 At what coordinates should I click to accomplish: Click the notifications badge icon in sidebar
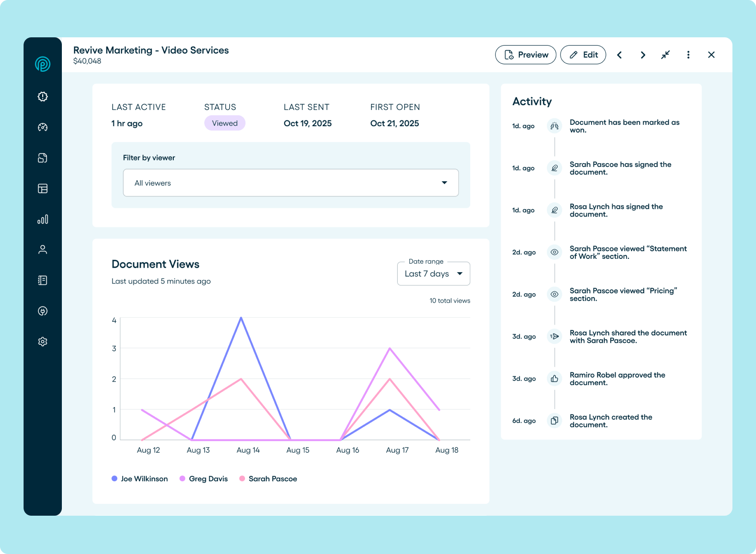click(x=43, y=96)
